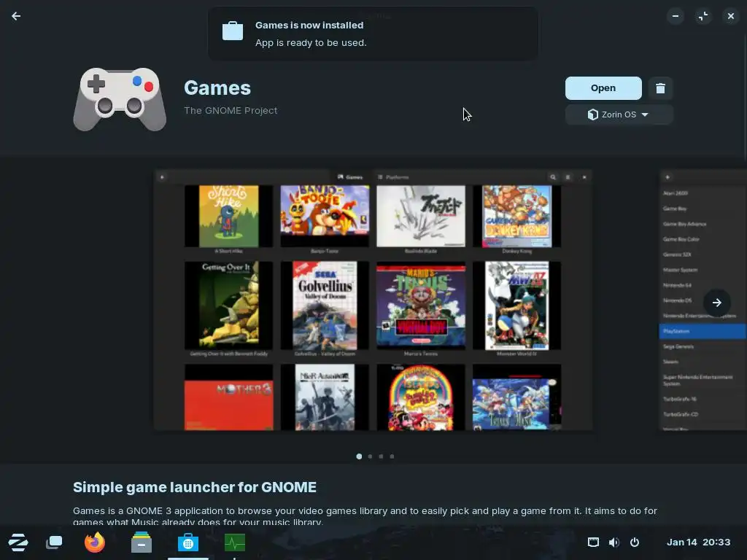Restore the window with the unmaximize button
This screenshot has width=747, height=560.
(x=703, y=16)
